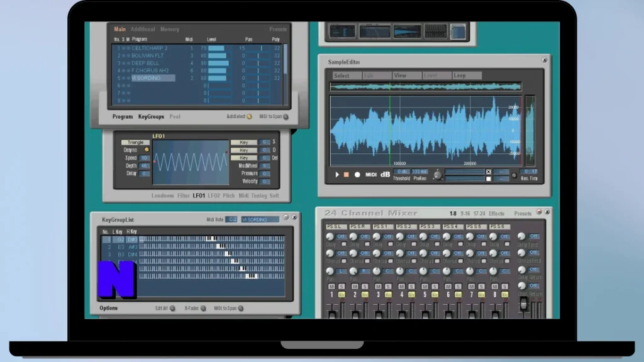Solo mixer channel 1
644x362 pixels.
(341, 287)
